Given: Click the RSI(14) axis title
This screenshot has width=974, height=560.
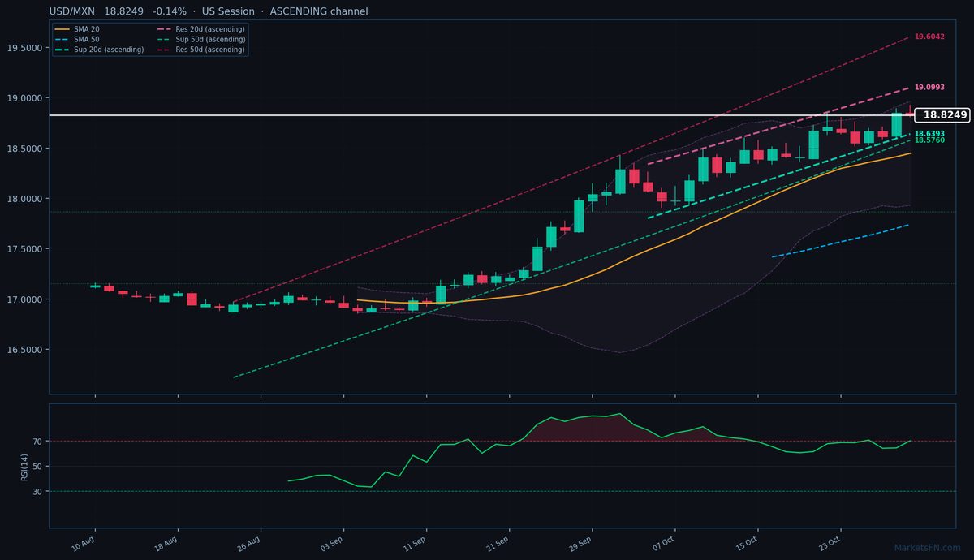Looking at the screenshot, I should tap(25, 467).
